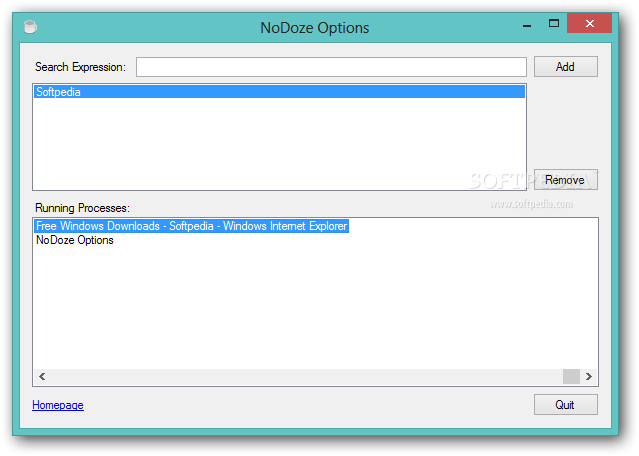The image size is (639, 456).
Task: Click the Quit button
Action: click(x=566, y=405)
